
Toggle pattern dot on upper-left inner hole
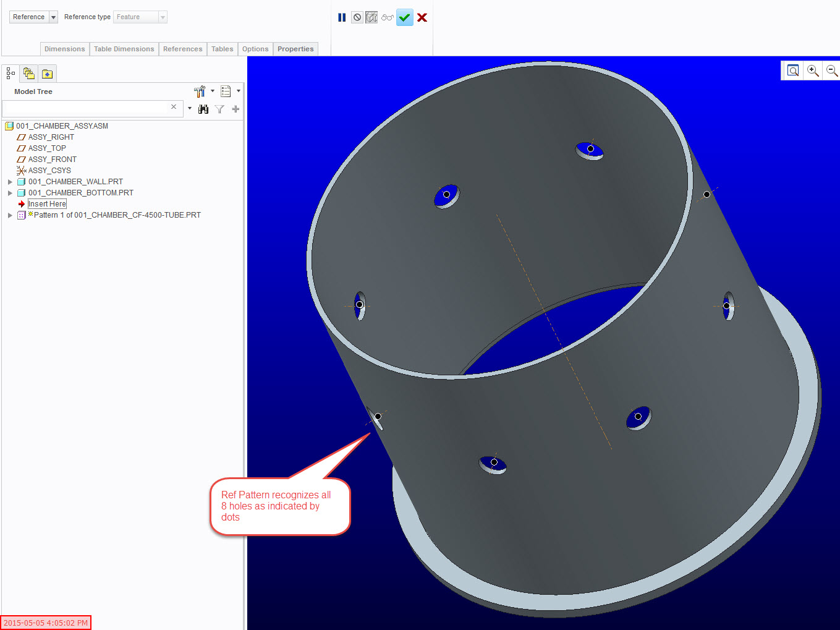pyautogui.click(x=446, y=194)
